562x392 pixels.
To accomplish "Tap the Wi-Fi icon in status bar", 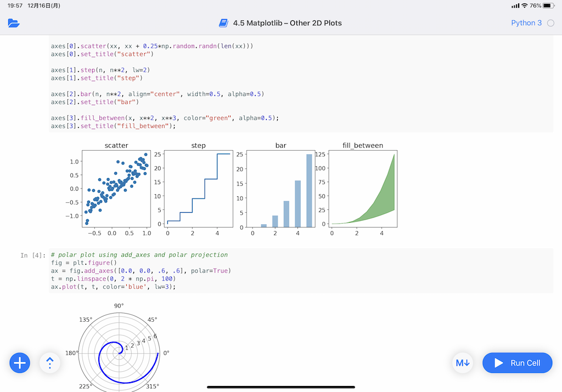I will pyautogui.click(x=524, y=5).
